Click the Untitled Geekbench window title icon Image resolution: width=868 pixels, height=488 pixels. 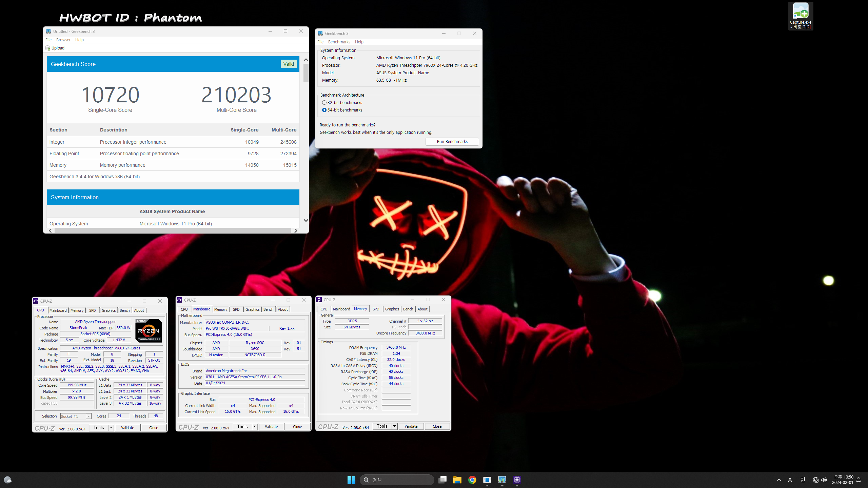tap(48, 31)
